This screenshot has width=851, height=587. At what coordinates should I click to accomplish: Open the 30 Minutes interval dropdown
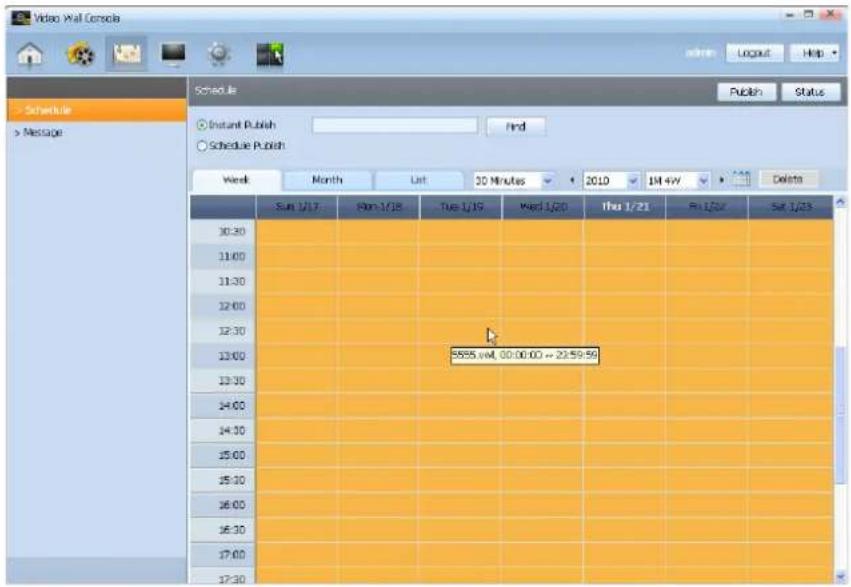tap(513, 180)
